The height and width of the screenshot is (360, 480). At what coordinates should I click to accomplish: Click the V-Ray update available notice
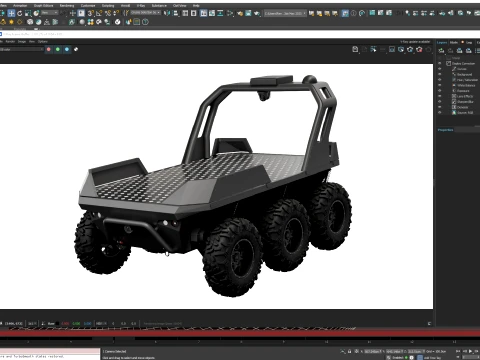415,42
